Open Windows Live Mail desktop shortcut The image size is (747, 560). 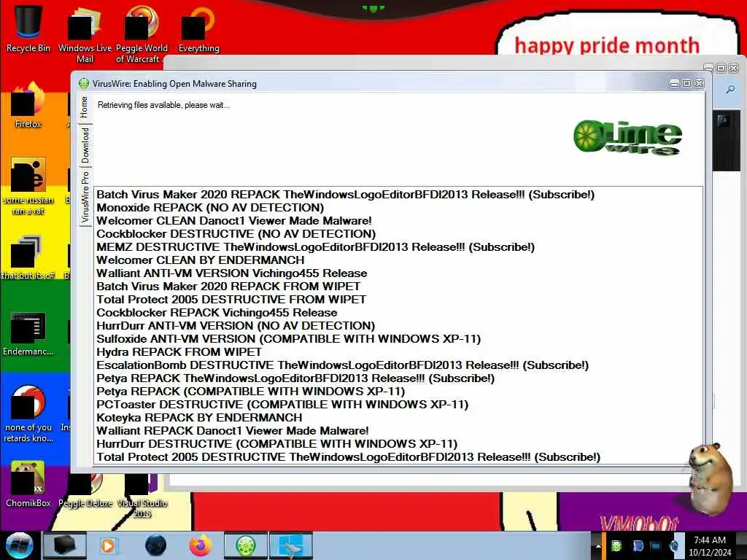(x=85, y=34)
